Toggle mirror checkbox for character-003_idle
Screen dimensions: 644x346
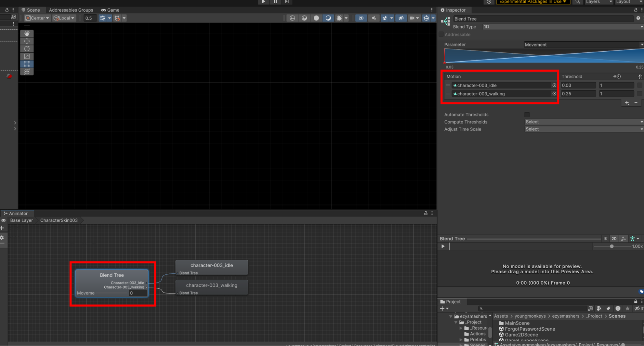[x=639, y=85]
